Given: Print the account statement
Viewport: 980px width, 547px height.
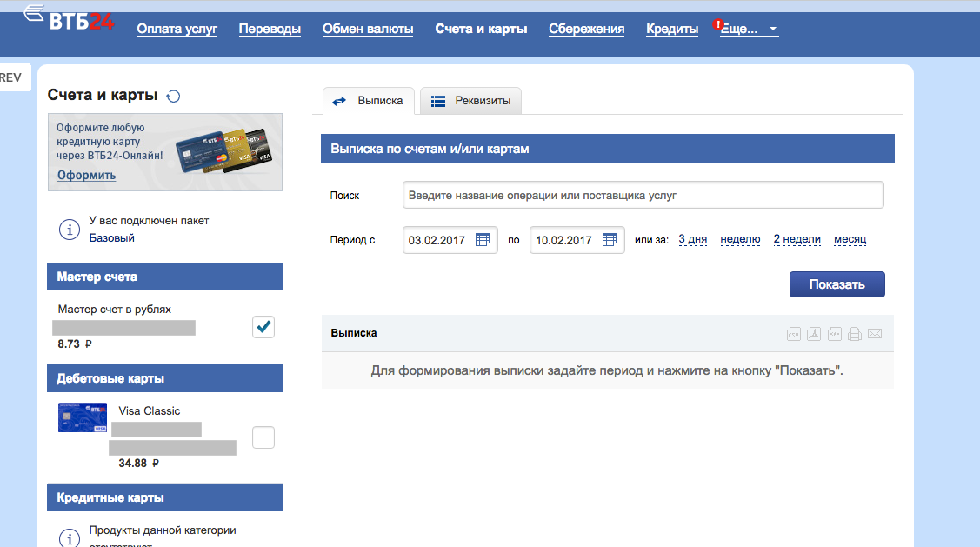Looking at the screenshot, I should pyautogui.click(x=855, y=334).
